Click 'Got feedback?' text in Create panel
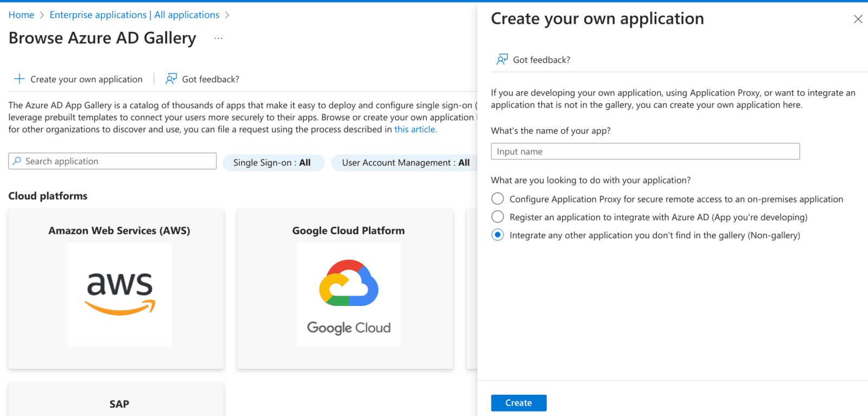This screenshot has width=868, height=416. pyautogui.click(x=541, y=60)
